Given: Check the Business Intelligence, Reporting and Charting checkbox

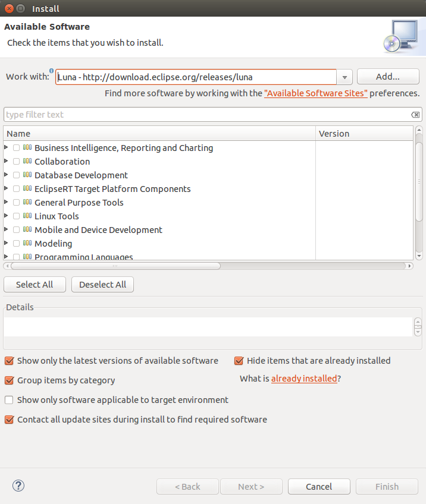Looking at the screenshot, I should tap(16, 147).
